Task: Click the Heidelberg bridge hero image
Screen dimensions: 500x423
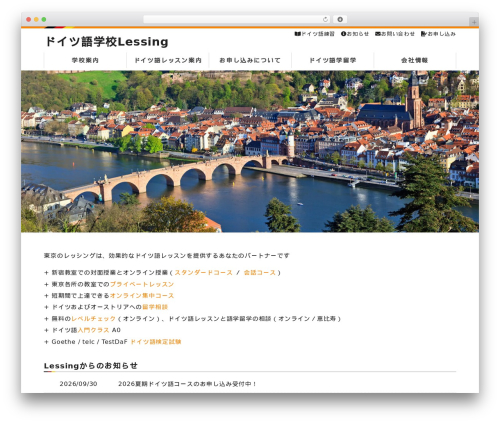Action: [250, 151]
